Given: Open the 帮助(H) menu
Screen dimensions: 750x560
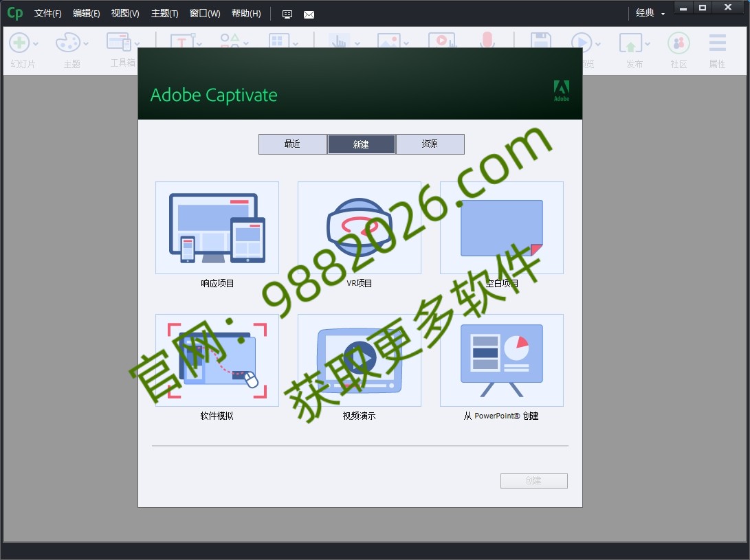Looking at the screenshot, I should [246, 13].
